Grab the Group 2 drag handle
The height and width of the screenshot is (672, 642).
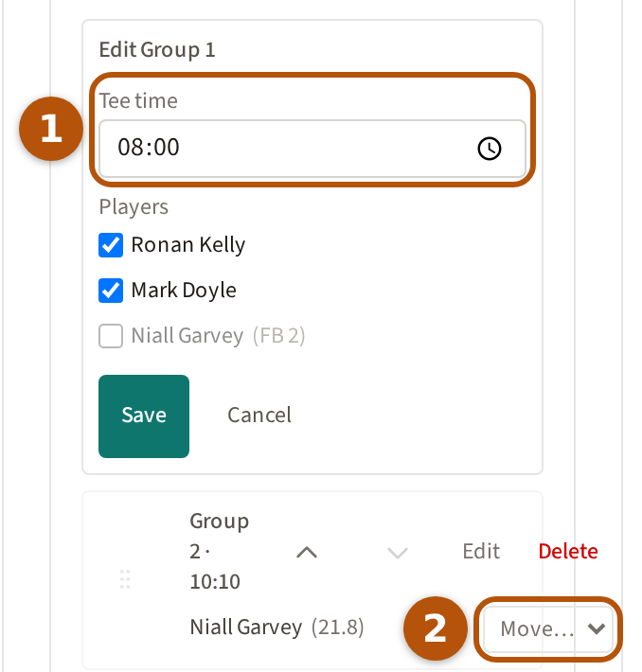tap(125, 579)
